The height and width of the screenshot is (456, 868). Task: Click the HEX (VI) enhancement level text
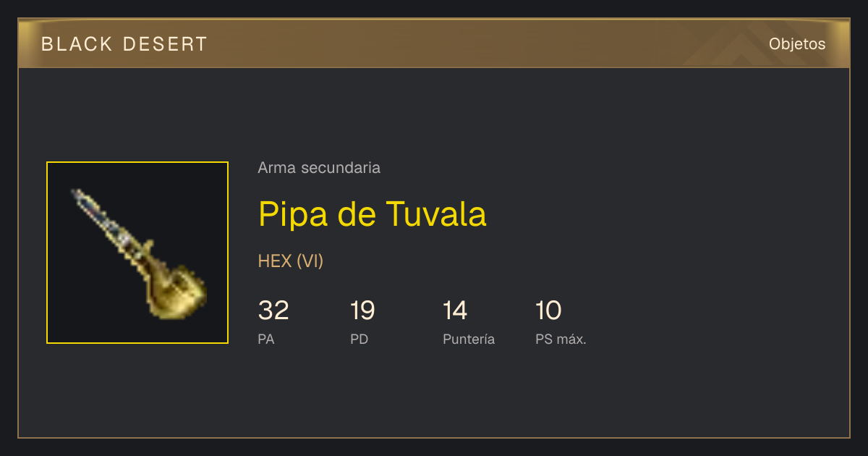(291, 261)
